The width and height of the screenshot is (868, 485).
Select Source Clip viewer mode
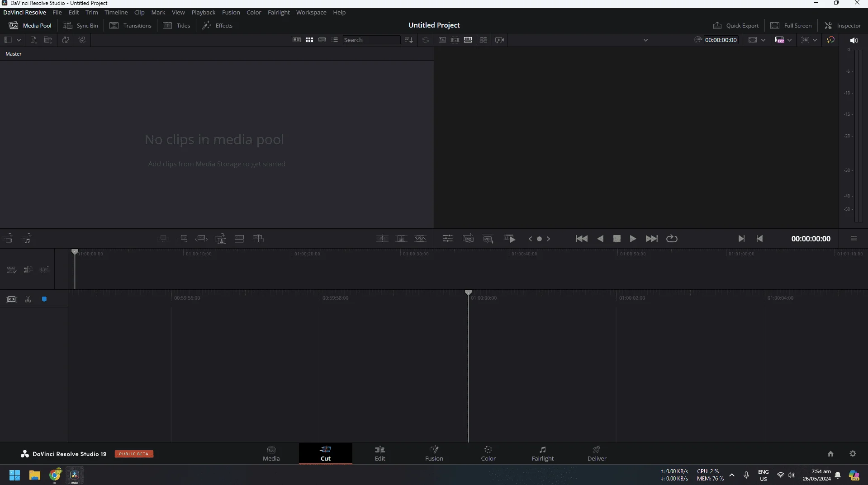point(442,40)
